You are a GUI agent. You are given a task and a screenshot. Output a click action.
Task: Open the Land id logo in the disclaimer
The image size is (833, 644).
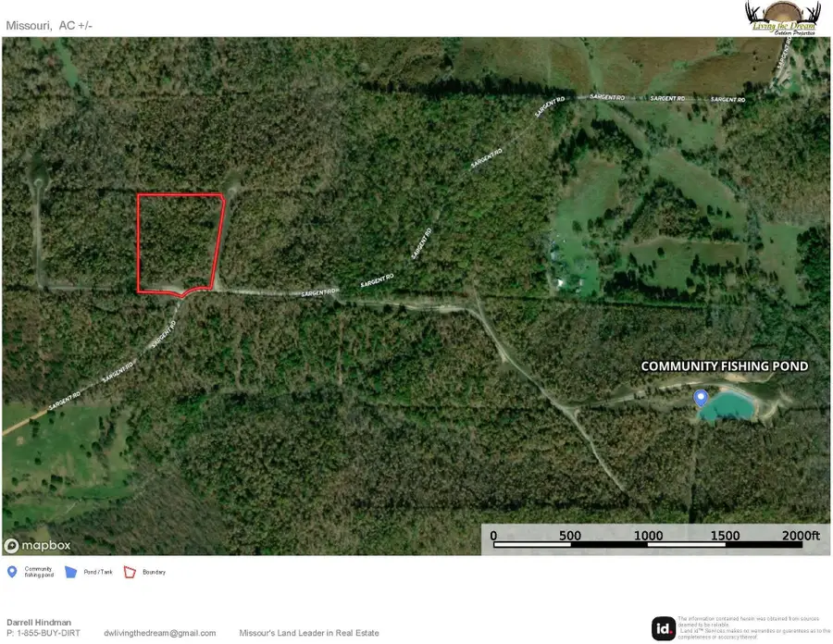(664, 627)
